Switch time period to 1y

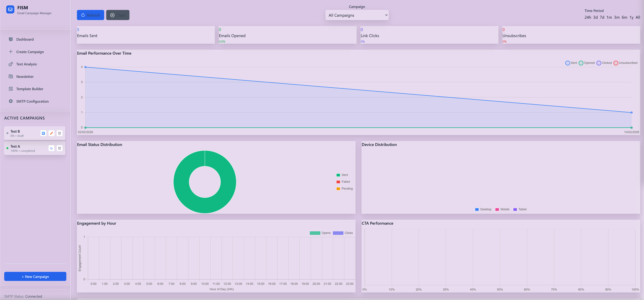pyautogui.click(x=632, y=17)
